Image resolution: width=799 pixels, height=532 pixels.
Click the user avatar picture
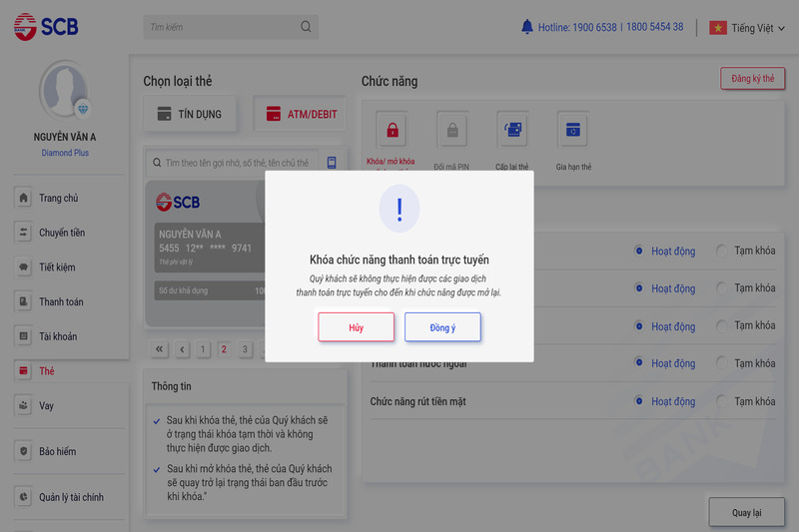(64, 90)
